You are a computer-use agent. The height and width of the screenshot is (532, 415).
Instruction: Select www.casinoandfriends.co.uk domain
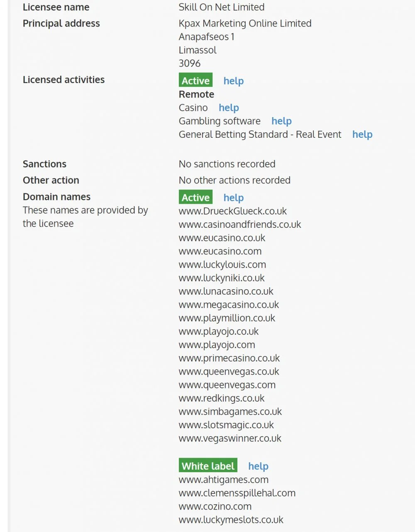coord(240,224)
